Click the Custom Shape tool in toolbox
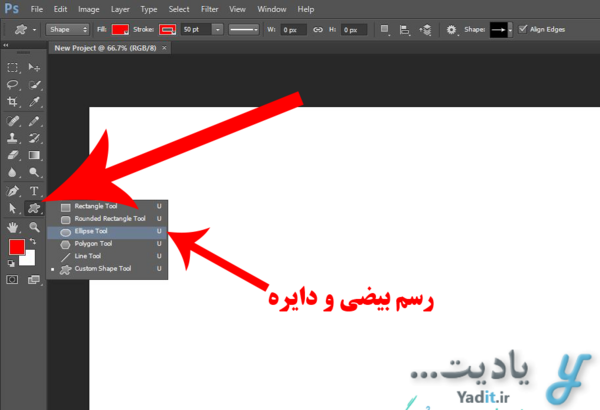This screenshot has height=410, width=600. (34, 208)
